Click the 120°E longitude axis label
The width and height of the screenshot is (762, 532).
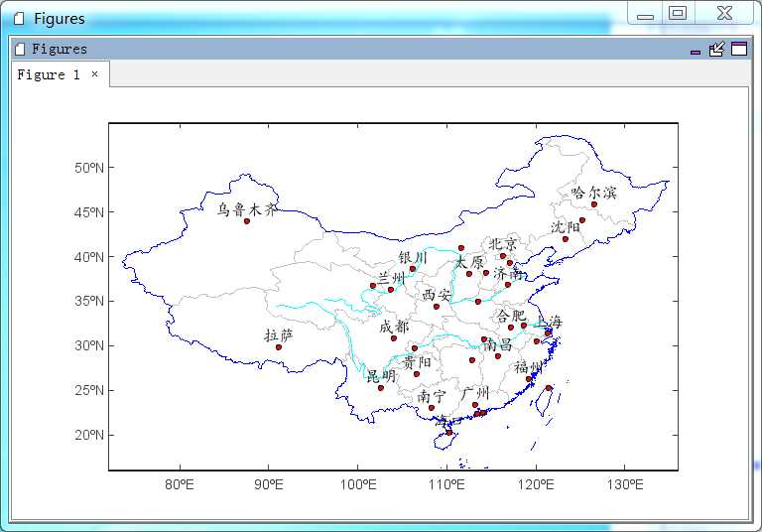(536, 484)
